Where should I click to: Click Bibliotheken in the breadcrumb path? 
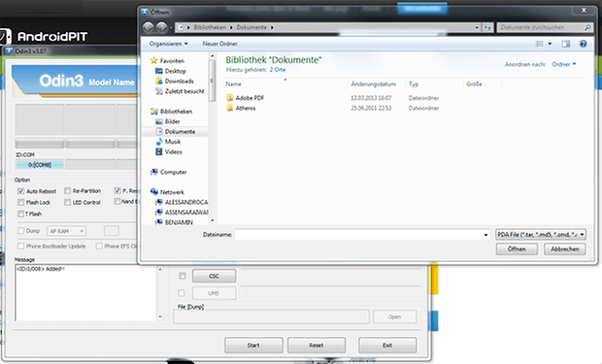coord(210,27)
